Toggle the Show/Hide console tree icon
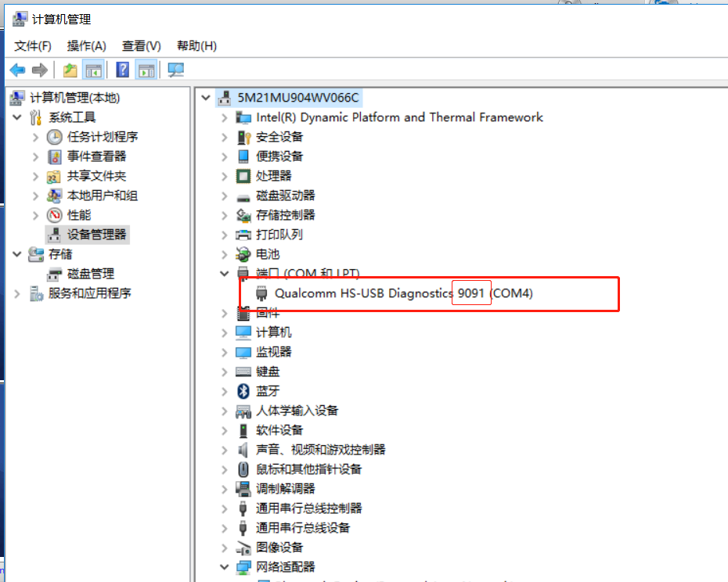This screenshot has width=728, height=582. click(93, 70)
